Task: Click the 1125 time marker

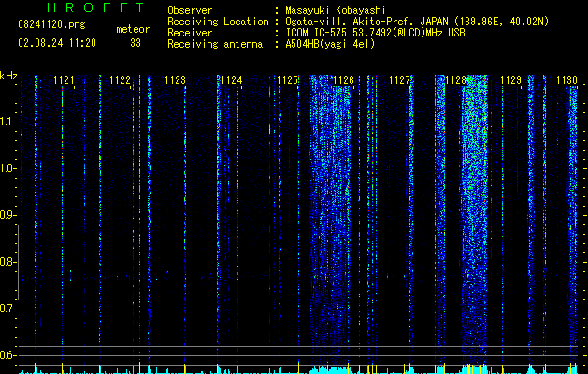Action: click(288, 80)
